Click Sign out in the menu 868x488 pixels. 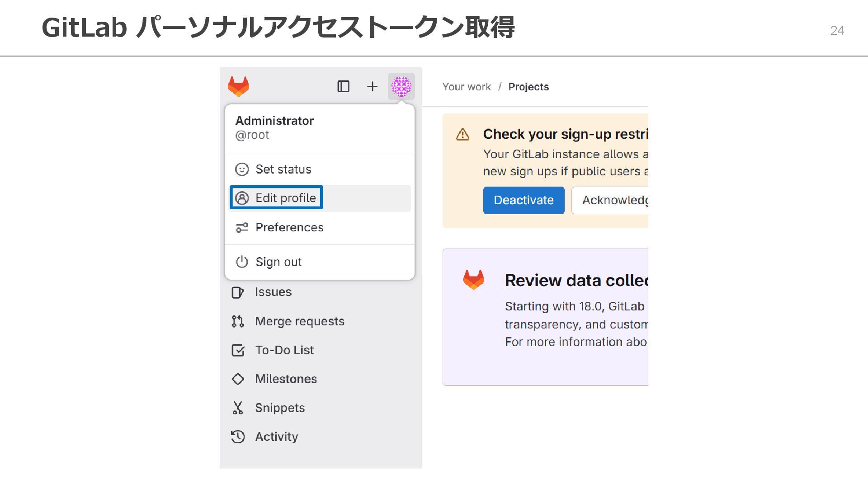click(278, 262)
